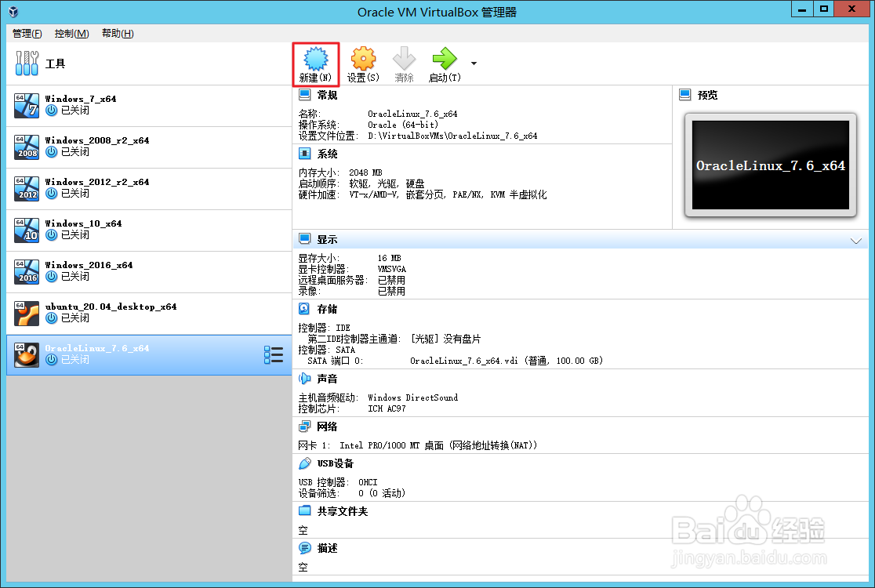
Task: Click the OHCI USB controller value
Action: pyautogui.click(x=368, y=482)
